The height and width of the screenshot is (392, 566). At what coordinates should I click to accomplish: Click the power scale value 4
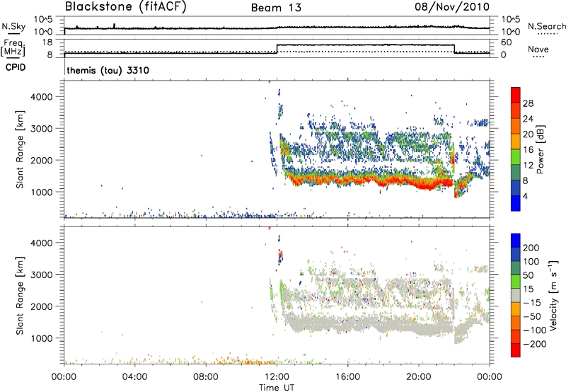525,196
